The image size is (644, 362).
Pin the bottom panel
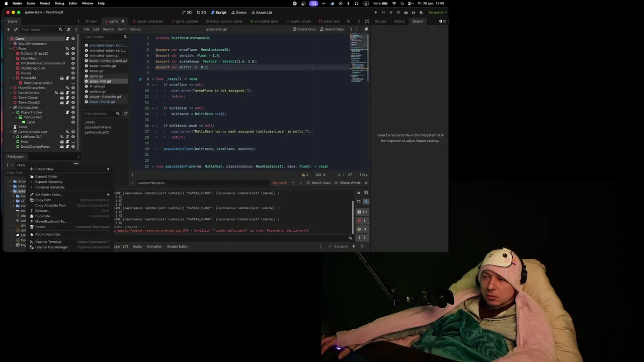click(354, 246)
